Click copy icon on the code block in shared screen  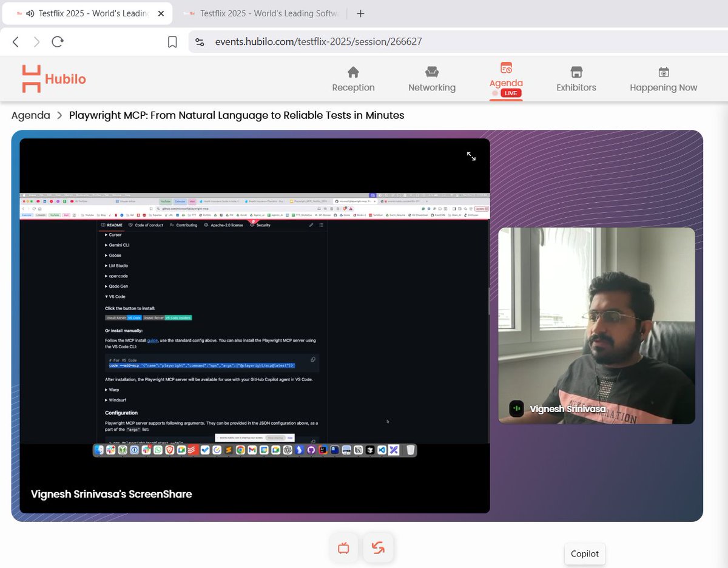tap(313, 359)
